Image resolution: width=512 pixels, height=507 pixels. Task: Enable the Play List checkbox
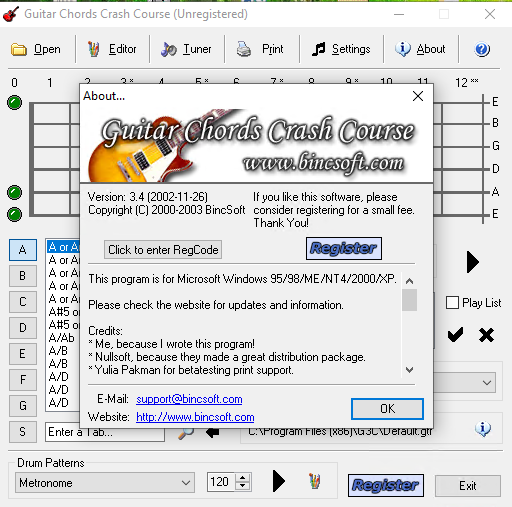[x=452, y=303]
